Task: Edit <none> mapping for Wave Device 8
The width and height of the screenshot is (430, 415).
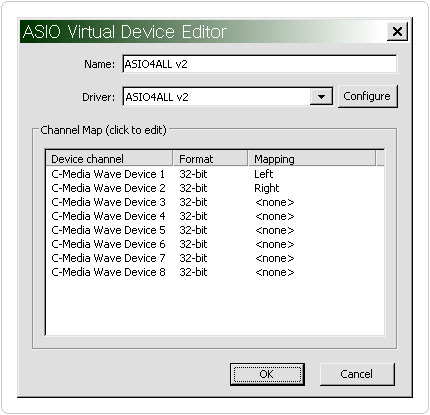Action: click(275, 272)
